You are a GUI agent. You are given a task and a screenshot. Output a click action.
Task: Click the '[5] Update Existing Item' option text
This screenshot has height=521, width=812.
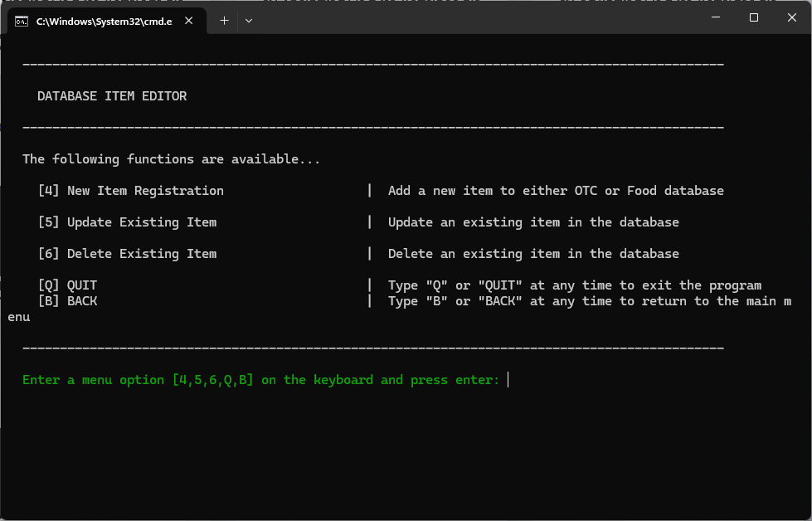click(127, 222)
